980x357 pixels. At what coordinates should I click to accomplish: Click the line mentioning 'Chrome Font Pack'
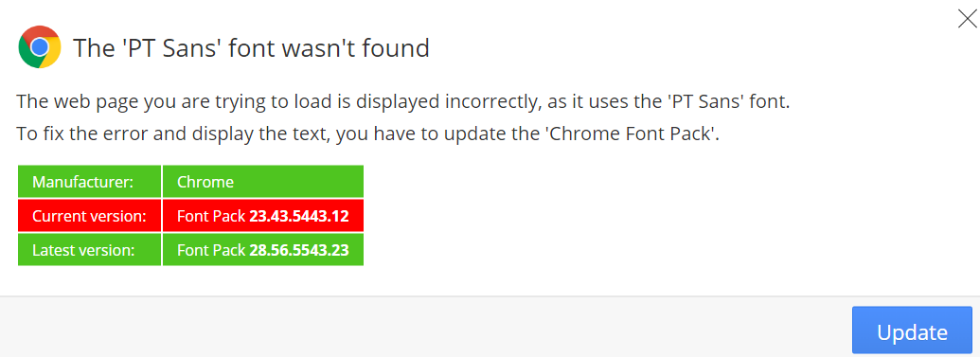tap(368, 134)
